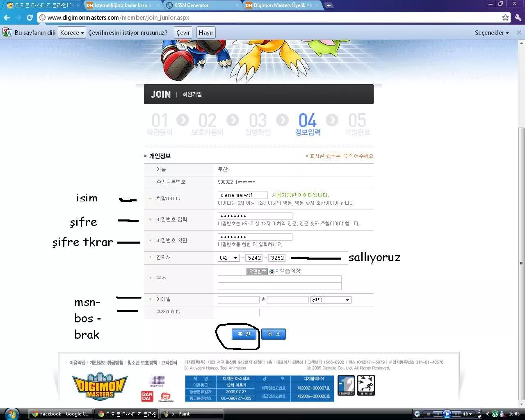Image resolution: width=525 pixels, height=420 pixels.
Task: Click the media player play button in taskbar
Action: click(x=447, y=414)
